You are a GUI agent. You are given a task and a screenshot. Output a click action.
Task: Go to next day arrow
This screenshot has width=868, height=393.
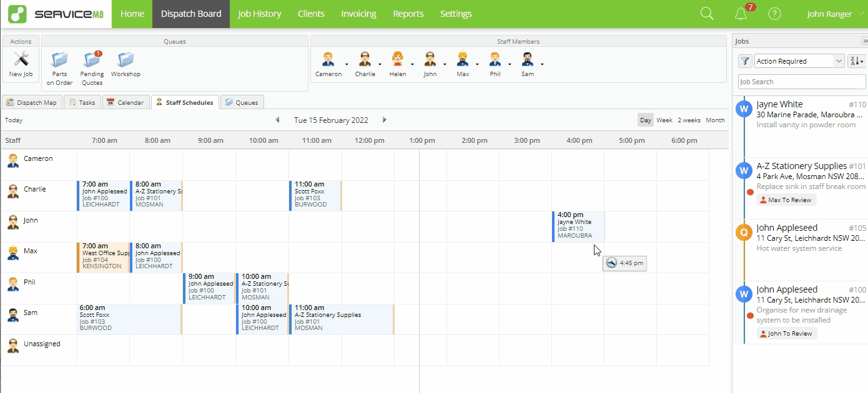coord(385,120)
